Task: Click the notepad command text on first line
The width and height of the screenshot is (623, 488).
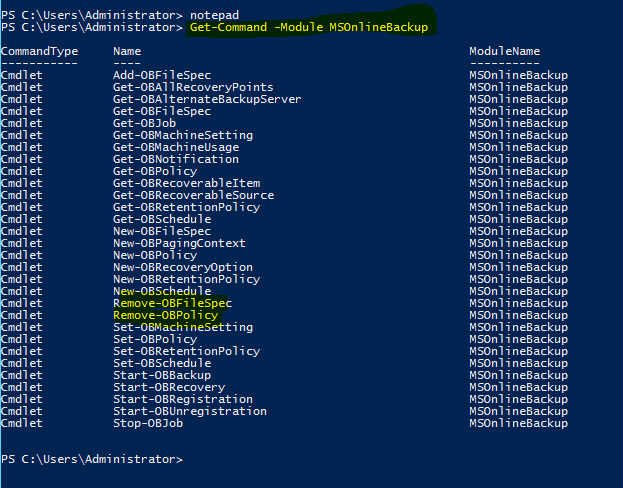Action: pyautogui.click(x=215, y=15)
